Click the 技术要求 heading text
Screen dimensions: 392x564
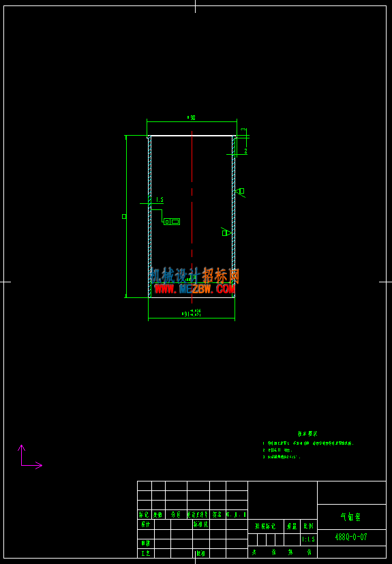(x=307, y=434)
